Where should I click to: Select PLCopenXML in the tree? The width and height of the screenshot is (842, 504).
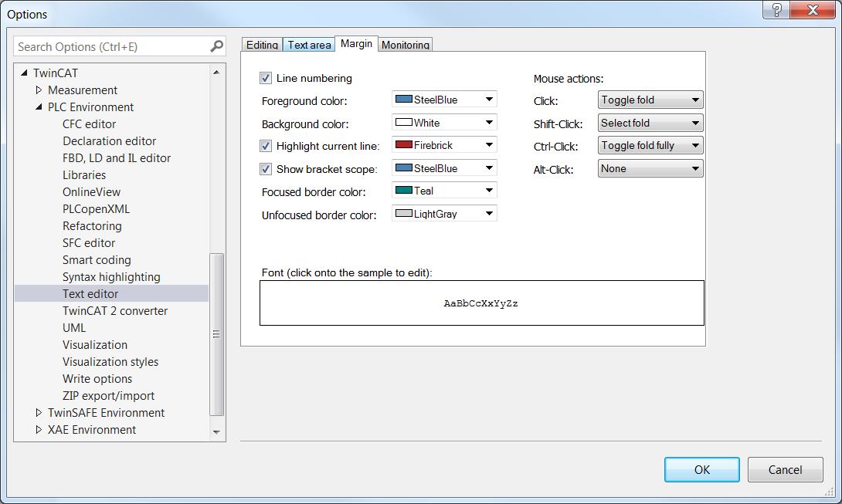click(x=96, y=209)
